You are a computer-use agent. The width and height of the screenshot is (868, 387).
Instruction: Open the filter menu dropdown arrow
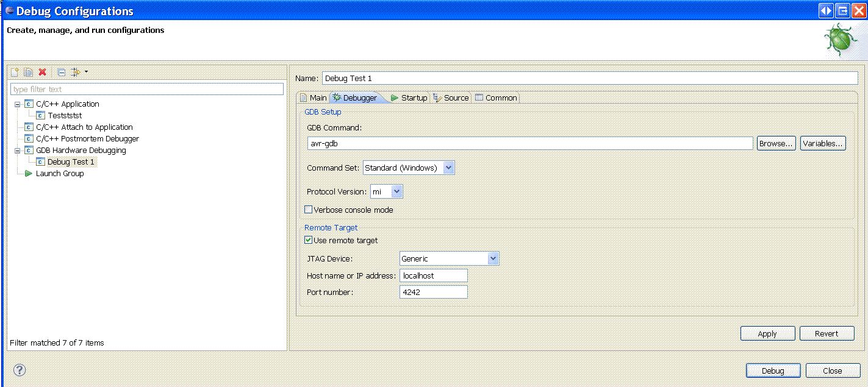(86, 72)
